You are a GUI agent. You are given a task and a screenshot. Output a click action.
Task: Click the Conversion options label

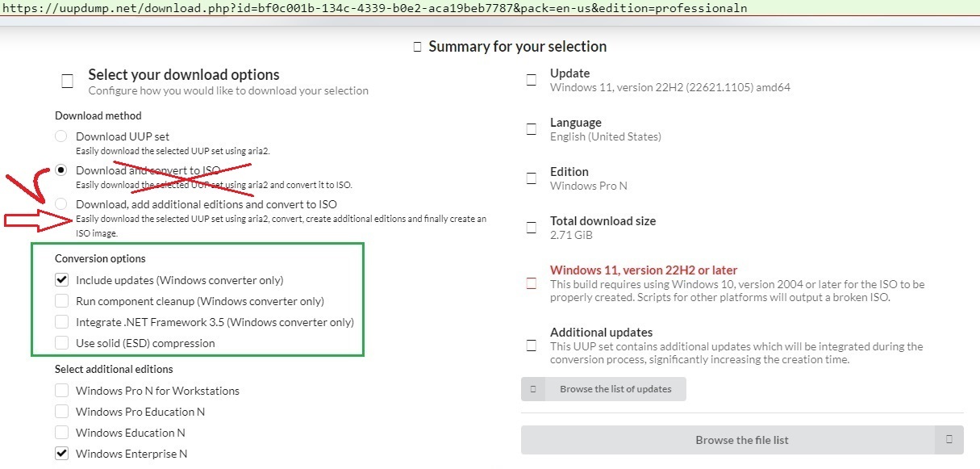(x=100, y=259)
